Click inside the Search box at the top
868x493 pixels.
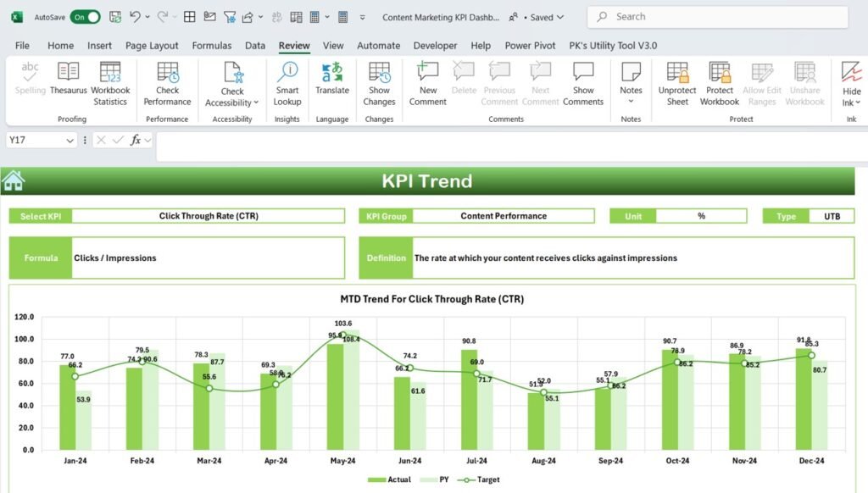tap(716, 16)
